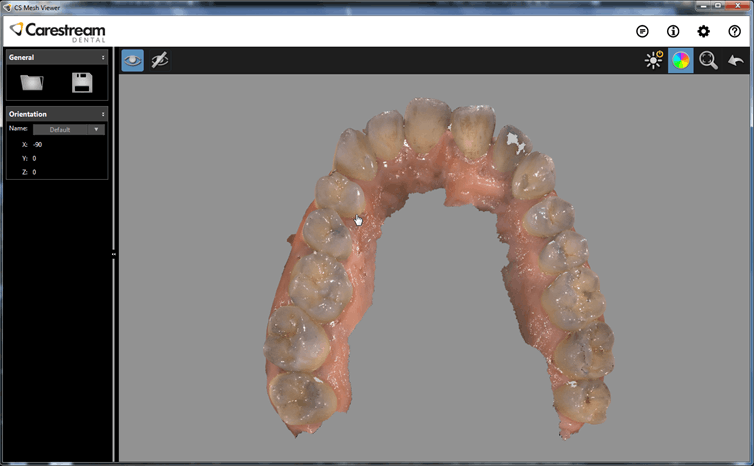Close the CS Mesh Viewer window

click(737, 5)
